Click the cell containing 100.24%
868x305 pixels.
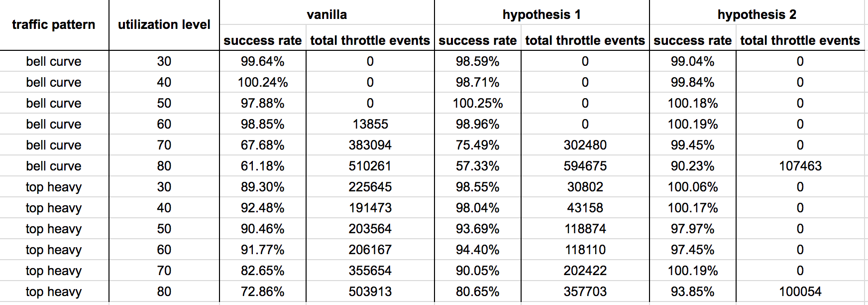(262, 82)
